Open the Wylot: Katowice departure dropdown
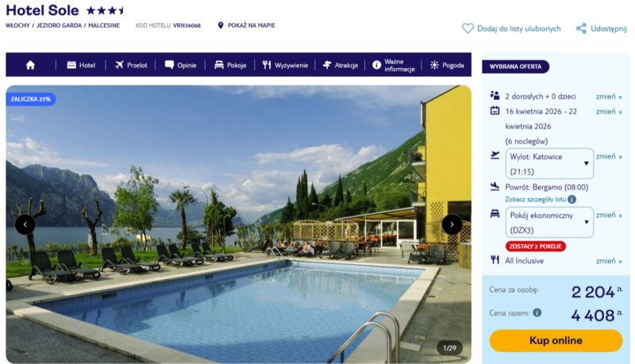 tap(549, 164)
